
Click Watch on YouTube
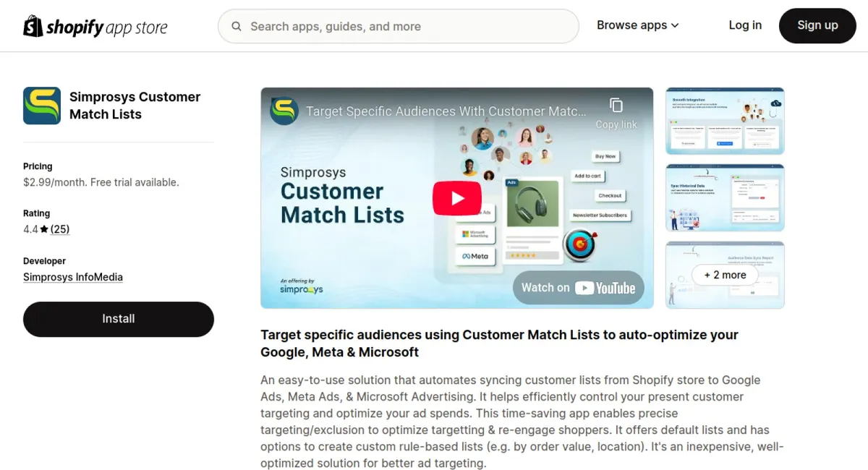(x=579, y=287)
